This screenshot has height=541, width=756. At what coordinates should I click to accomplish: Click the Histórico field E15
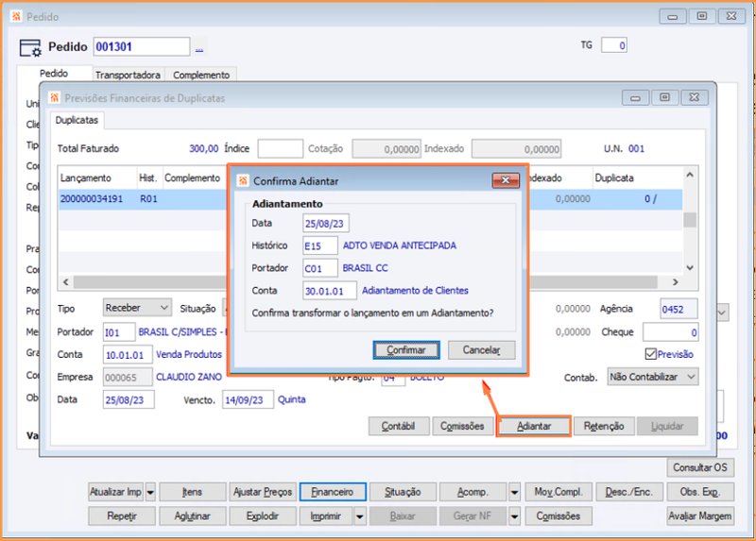point(320,245)
